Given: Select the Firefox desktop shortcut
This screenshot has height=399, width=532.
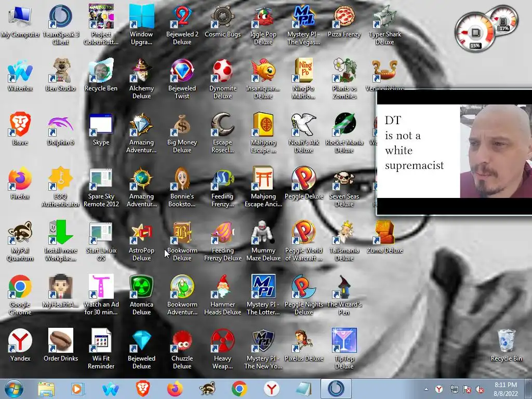Looking at the screenshot, I should 20,184.
